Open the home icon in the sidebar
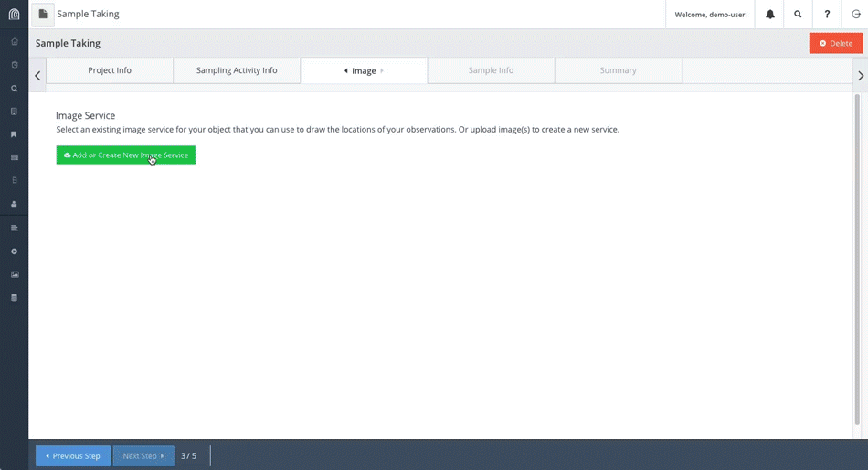This screenshot has height=470, width=868. 15,41
